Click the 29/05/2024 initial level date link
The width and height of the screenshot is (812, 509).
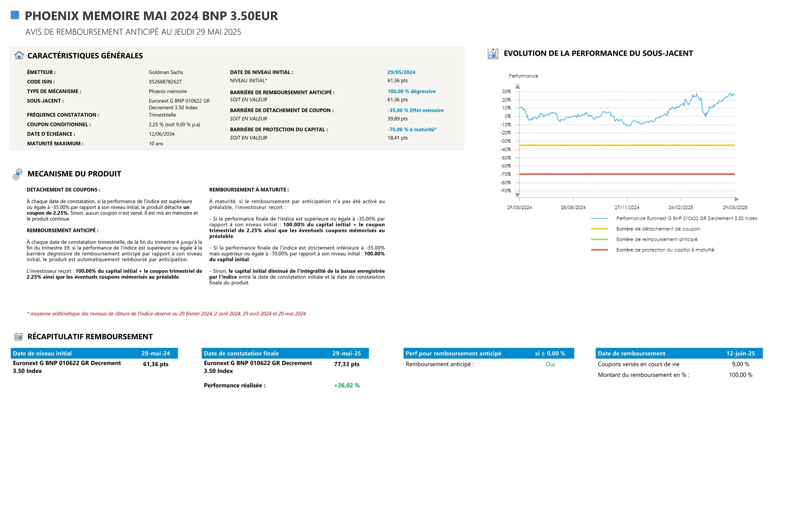(401, 72)
